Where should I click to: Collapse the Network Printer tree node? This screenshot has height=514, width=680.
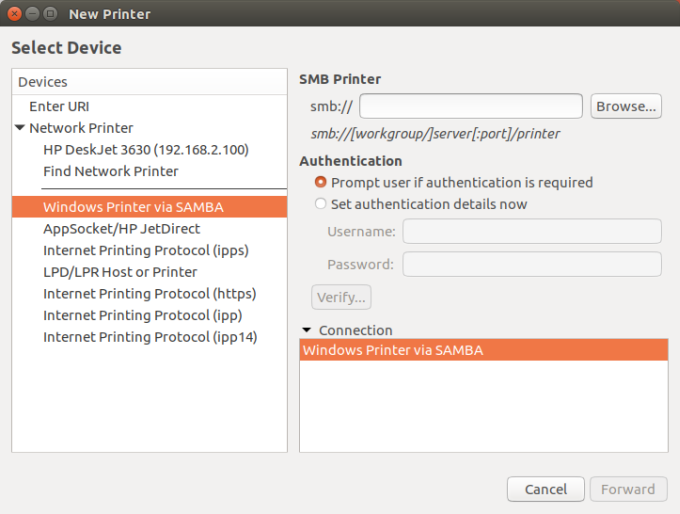[20, 128]
